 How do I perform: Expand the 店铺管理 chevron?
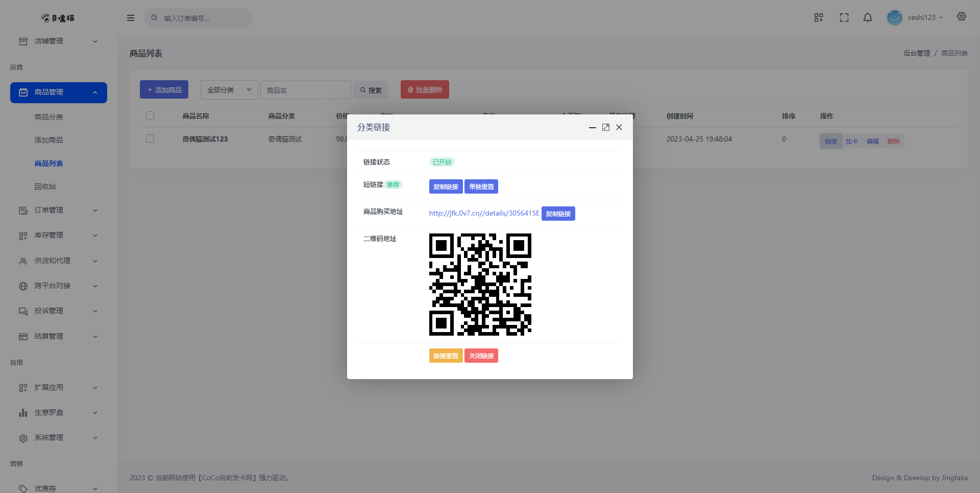[95, 41]
